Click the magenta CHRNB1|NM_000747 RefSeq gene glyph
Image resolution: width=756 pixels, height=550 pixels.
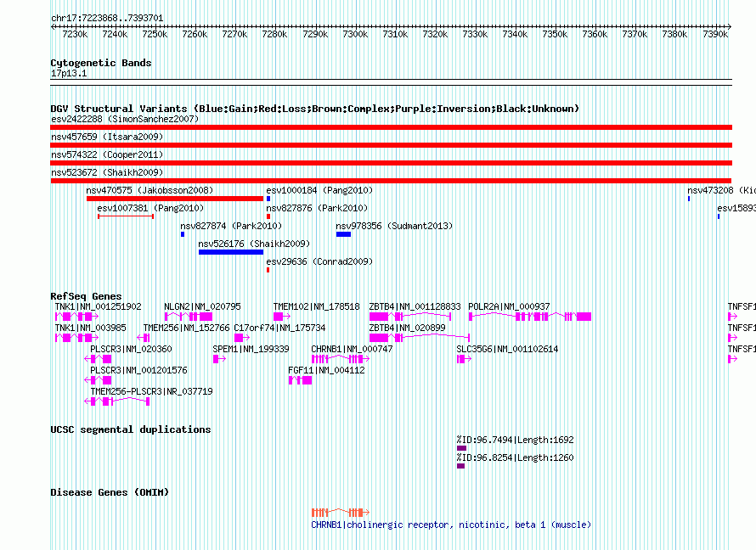point(341,359)
